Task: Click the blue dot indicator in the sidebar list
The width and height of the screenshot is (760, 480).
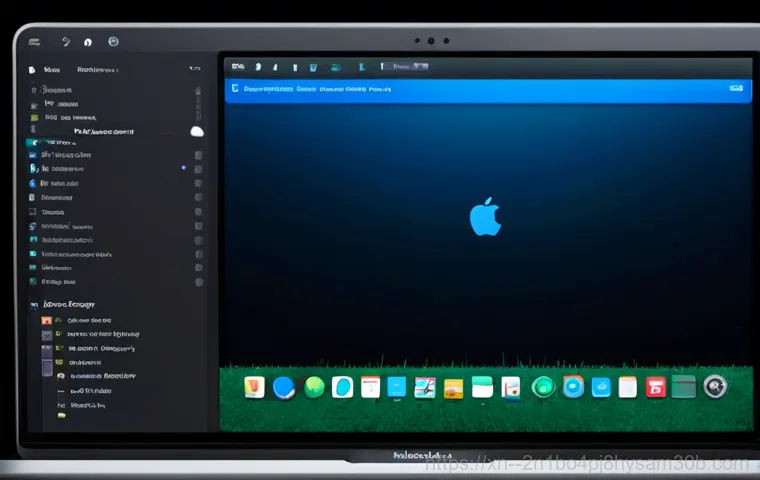Action: click(x=184, y=167)
